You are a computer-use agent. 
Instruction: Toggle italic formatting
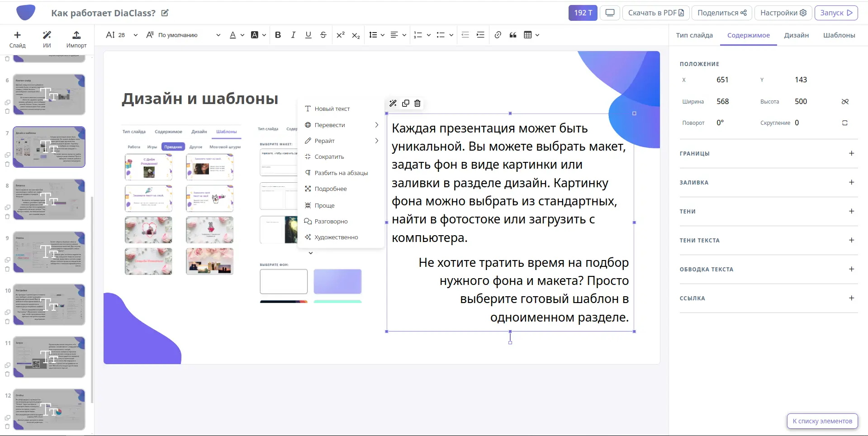[293, 35]
